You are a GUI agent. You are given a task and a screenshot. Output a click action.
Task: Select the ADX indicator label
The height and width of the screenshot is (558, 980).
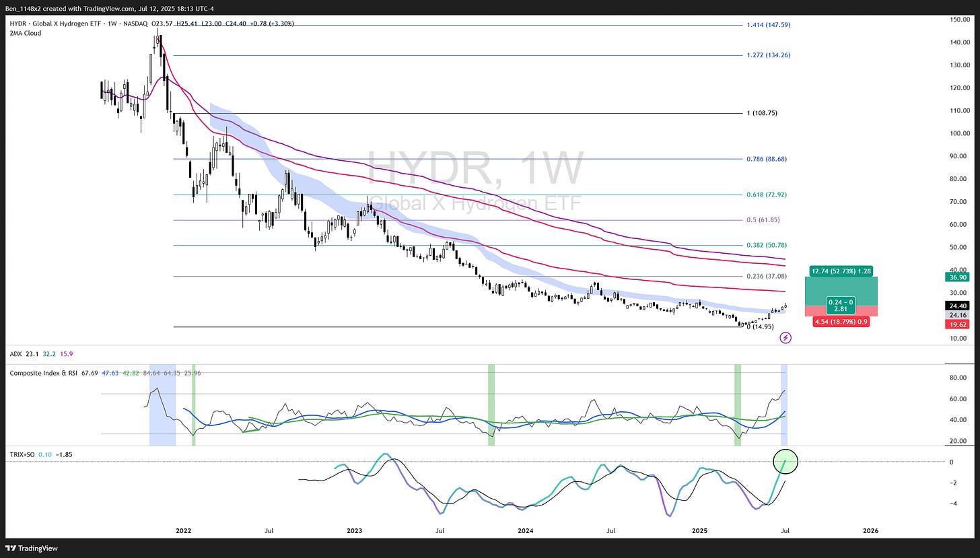[x=15, y=353]
